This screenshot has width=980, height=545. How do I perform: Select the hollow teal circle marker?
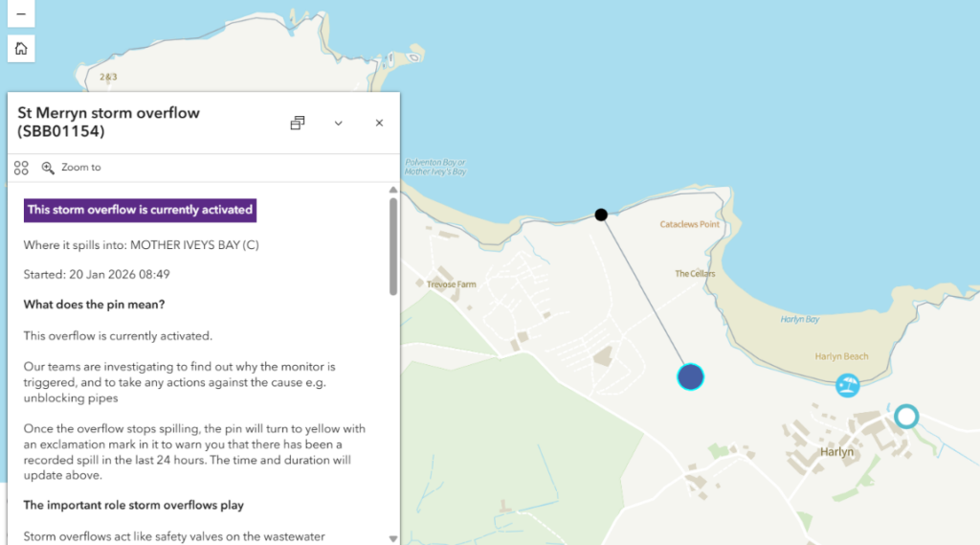(905, 416)
